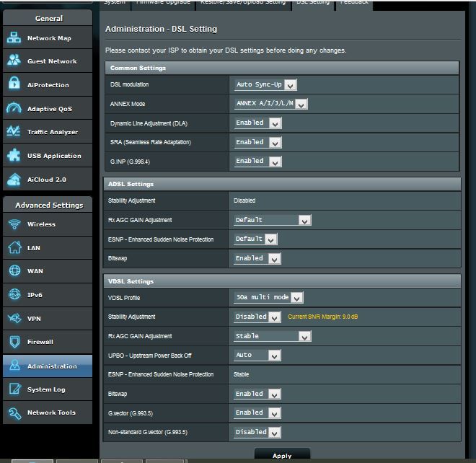Viewport: 476px width, 463px height.
Task: Open the ADSL Bitswap dropdown
Action: coord(257,259)
